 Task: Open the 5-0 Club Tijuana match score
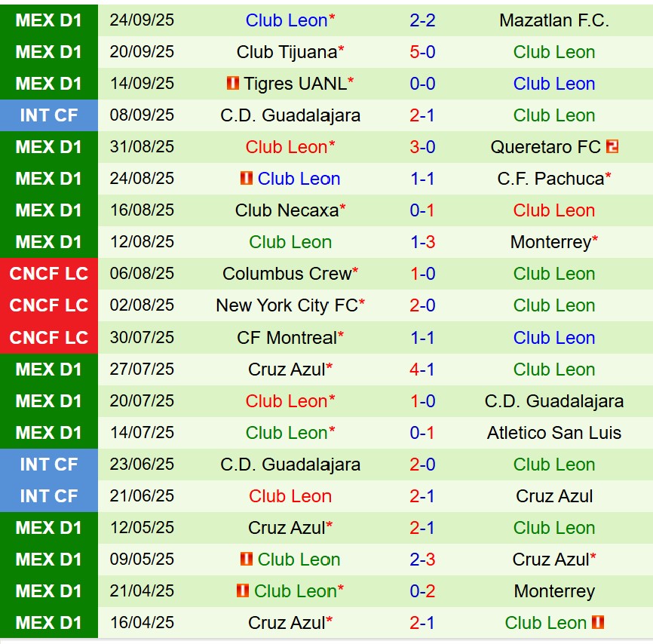tap(422, 52)
